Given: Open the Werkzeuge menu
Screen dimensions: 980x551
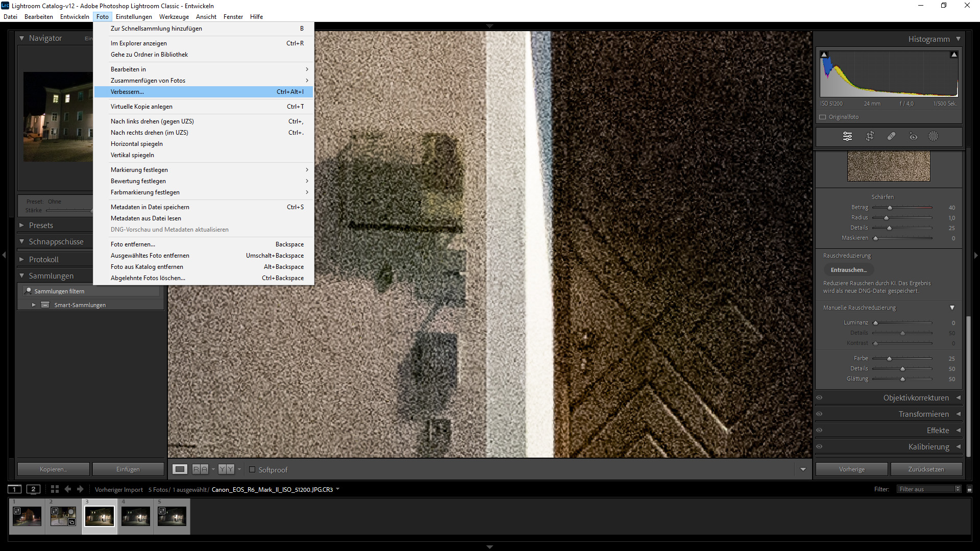Looking at the screenshot, I should pyautogui.click(x=174, y=17).
